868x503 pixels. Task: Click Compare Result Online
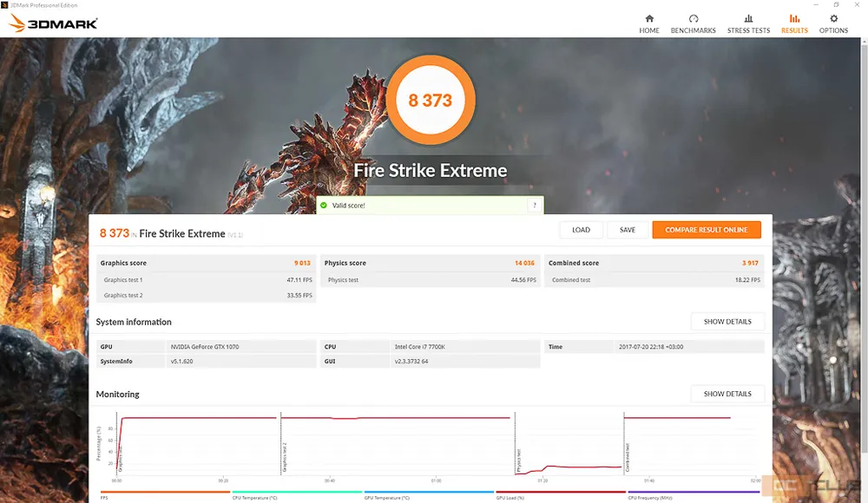706,230
